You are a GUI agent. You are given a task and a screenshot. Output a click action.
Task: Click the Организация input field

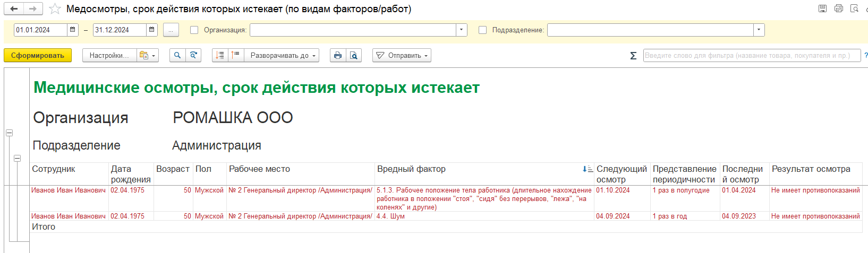click(x=353, y=30)
